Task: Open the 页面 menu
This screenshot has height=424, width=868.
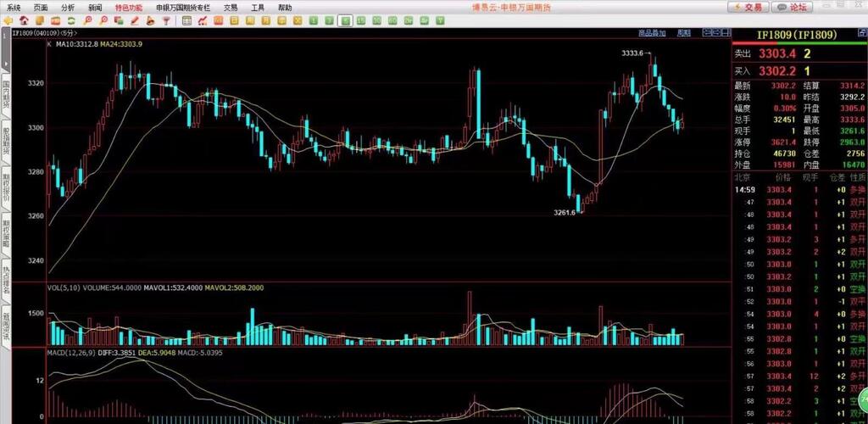Action: pos(41,7)
